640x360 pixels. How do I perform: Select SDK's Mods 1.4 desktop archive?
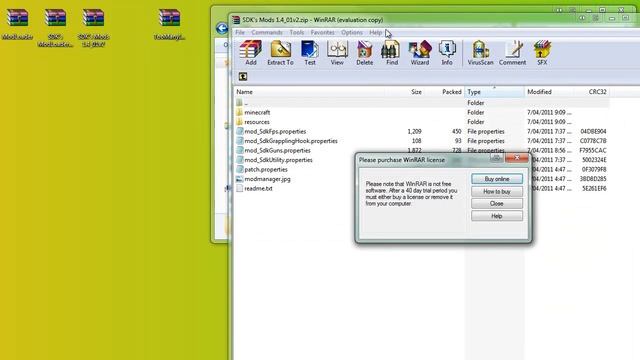click(93, 27)
